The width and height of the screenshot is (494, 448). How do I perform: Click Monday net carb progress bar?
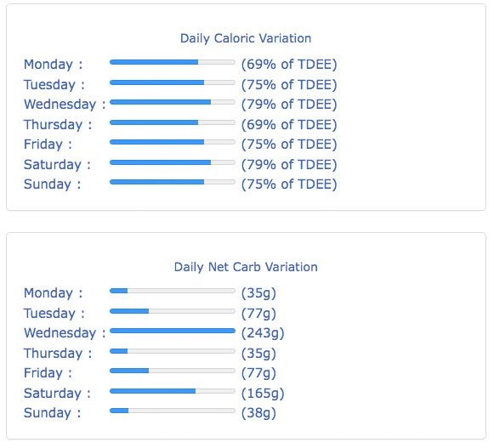pyautogui.click(x=173, y=291)
